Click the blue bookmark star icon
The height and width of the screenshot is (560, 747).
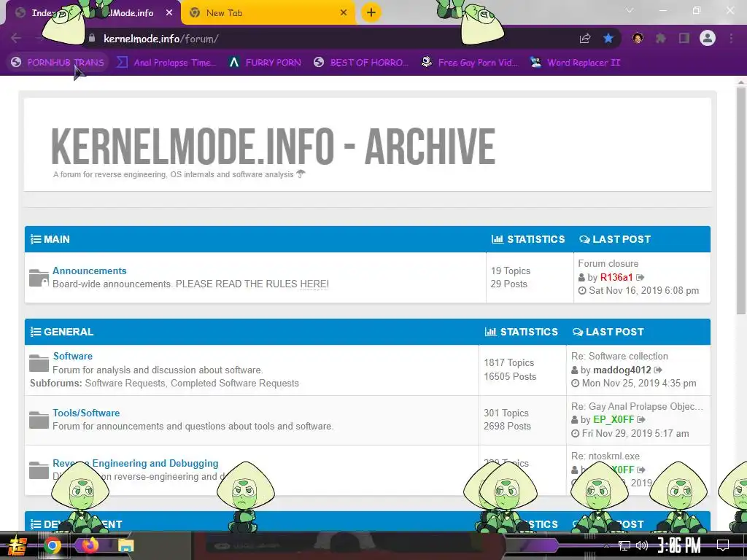point(608,38)
